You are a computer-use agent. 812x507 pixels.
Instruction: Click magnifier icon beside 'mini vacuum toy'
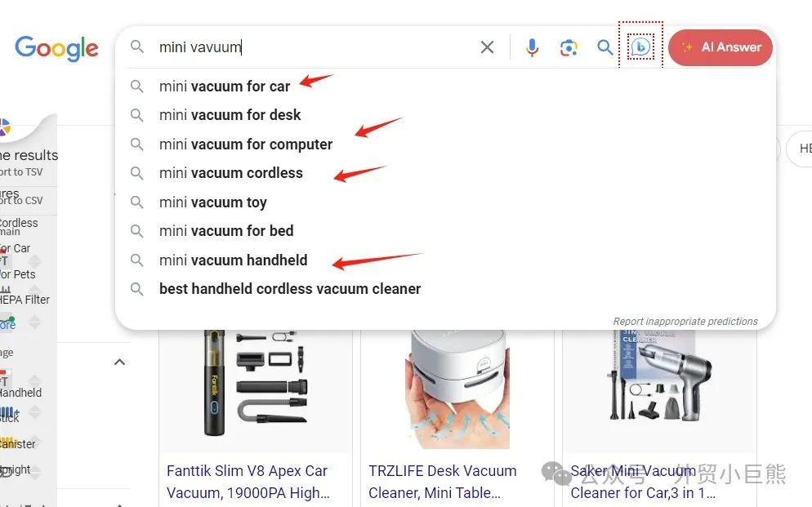click(136, 202)
